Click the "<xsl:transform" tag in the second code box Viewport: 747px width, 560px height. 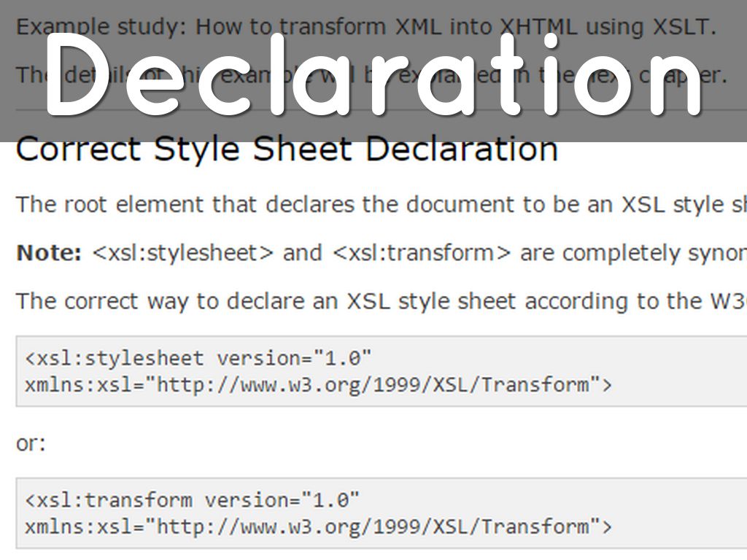[x=109, y=500]
